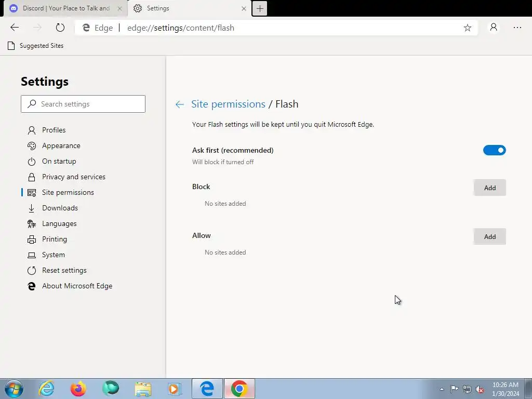Click the Reset settings circular arrow icon
Image resolution: width=532 pixels, height=399 pixels.
pos(32,270)
